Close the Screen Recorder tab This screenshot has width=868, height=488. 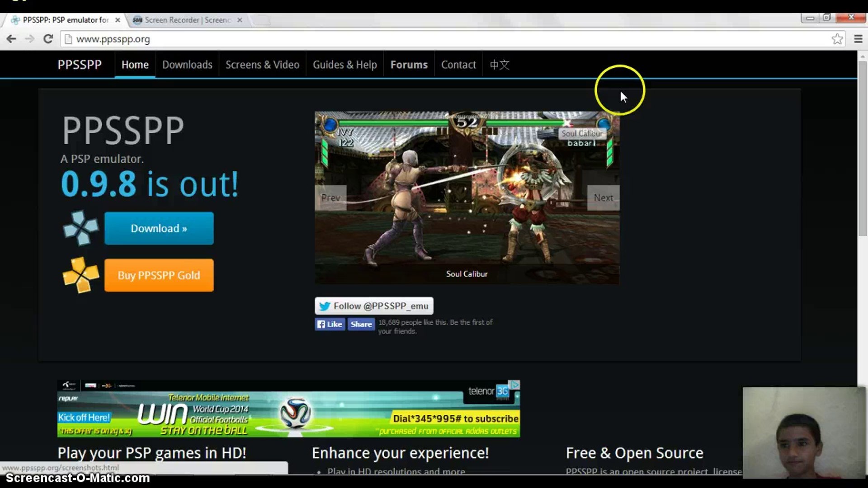240,20
